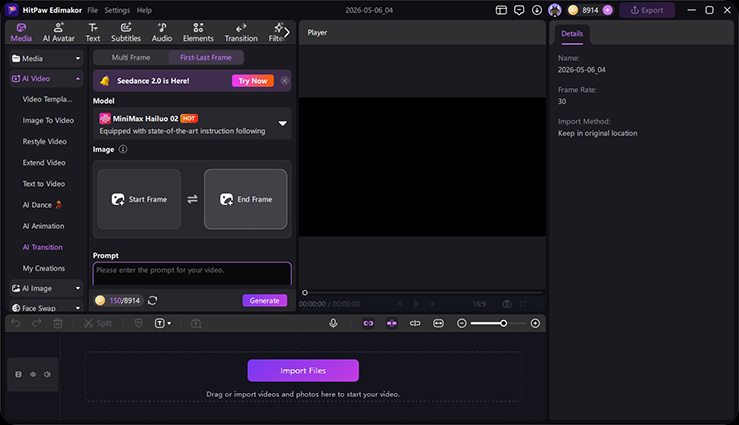Take a snapshot with camera icon
The height and width of the screenshot is (425, 739).
tap(507, 304)
